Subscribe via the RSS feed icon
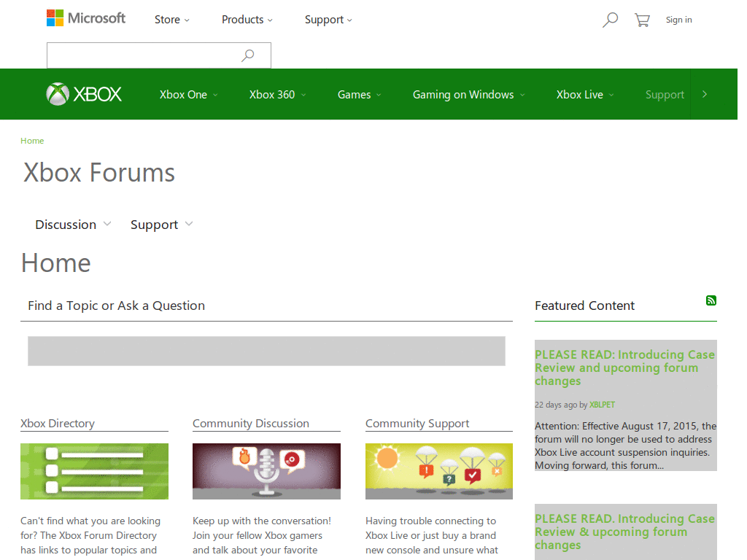Viewport: 747px width, 560px height. click(x=711, y=300)
